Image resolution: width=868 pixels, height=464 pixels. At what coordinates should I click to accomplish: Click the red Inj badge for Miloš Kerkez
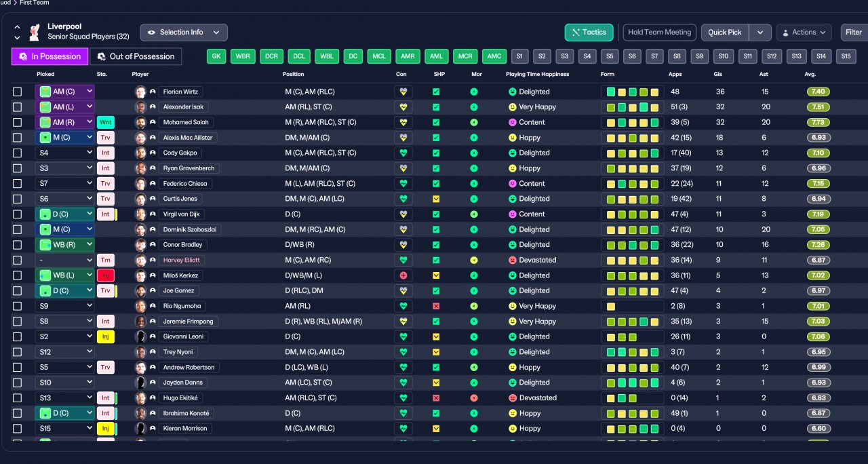105,275
